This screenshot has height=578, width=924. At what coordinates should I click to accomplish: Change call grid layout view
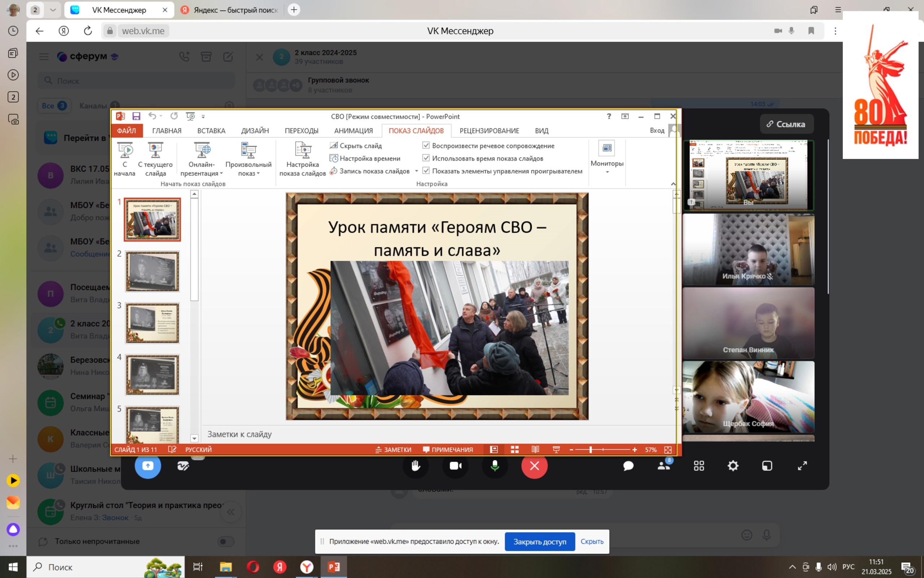pos(699,466)
